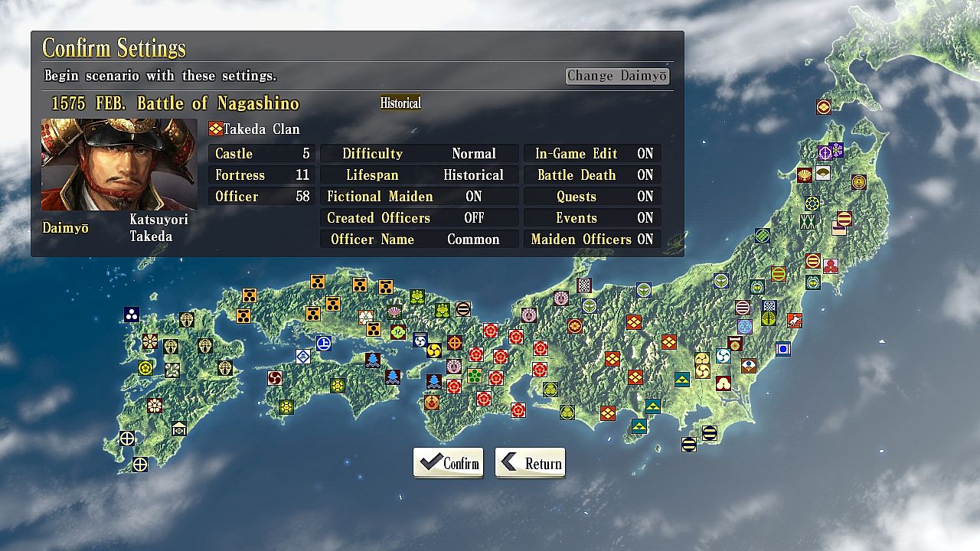The width and height of the screenshot is (980, 551).
Task: Toggle the Maiden Officers ON setting
Action: 594,240
